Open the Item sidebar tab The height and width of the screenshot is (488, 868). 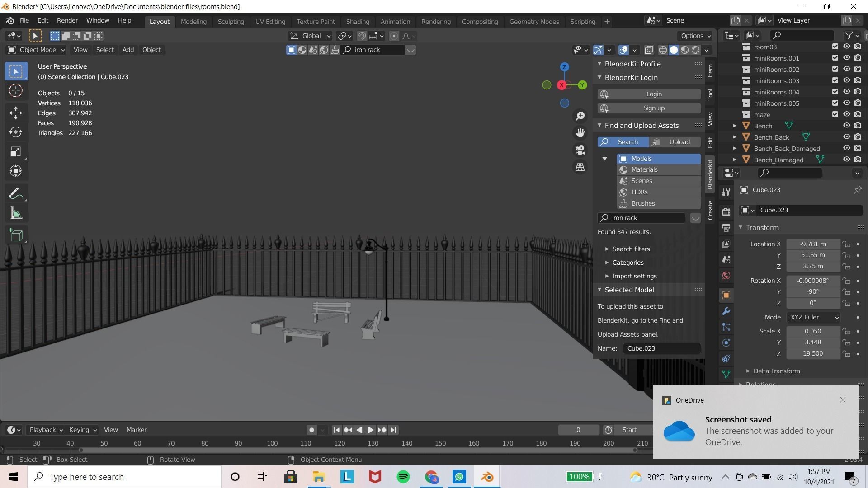[710, 71]
